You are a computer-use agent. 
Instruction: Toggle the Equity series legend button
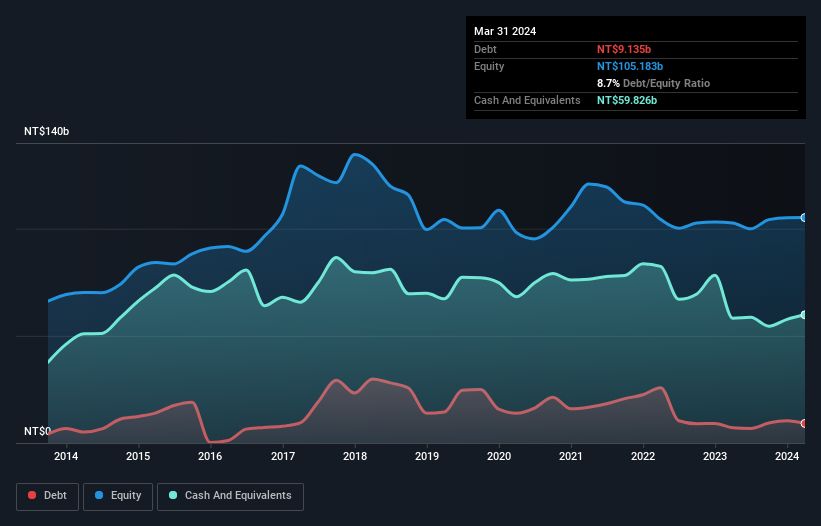click(x=118, y=496)
